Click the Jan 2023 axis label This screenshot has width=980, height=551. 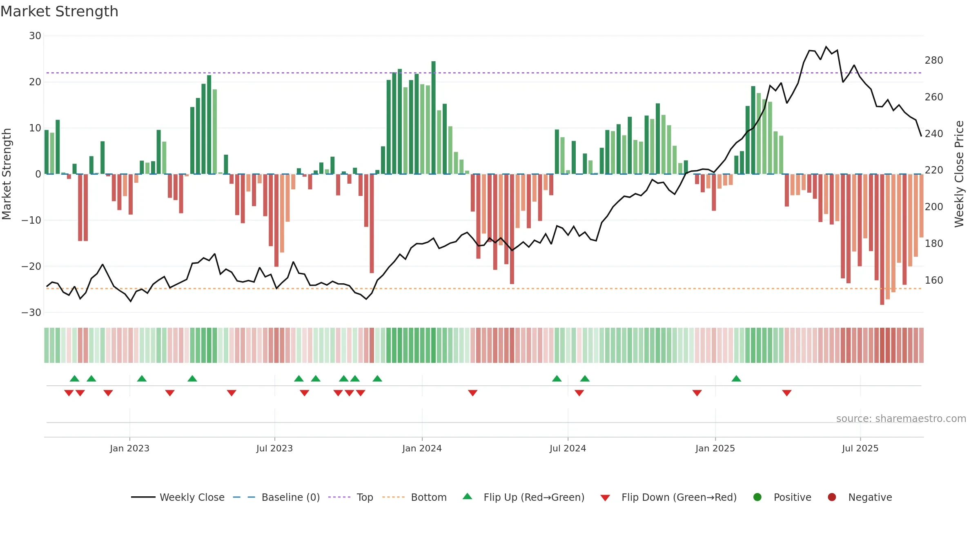(129, 448)
